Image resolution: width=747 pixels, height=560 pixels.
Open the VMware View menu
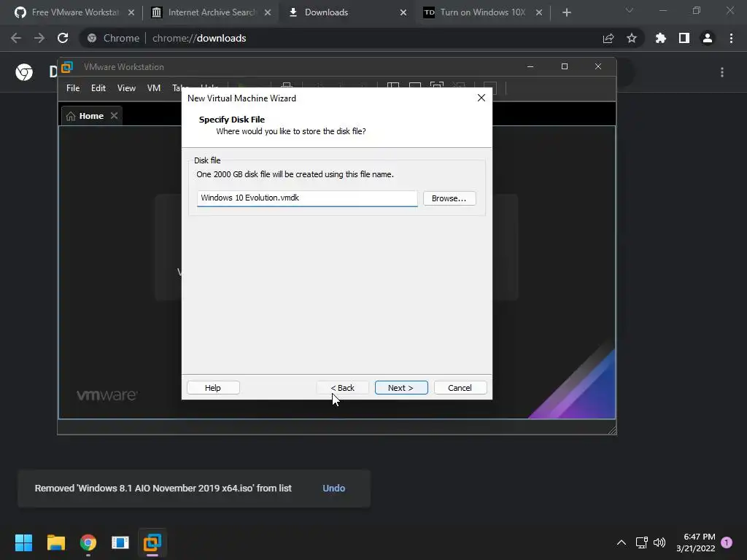tap(127, 88)
